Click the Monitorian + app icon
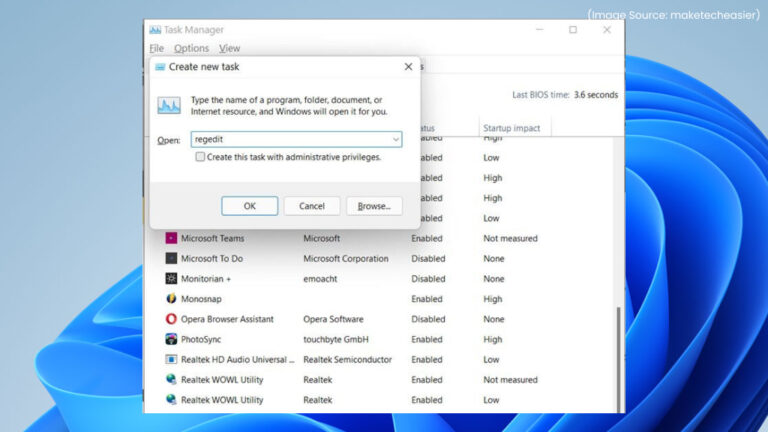768x432 pixels. pos(171,278)
